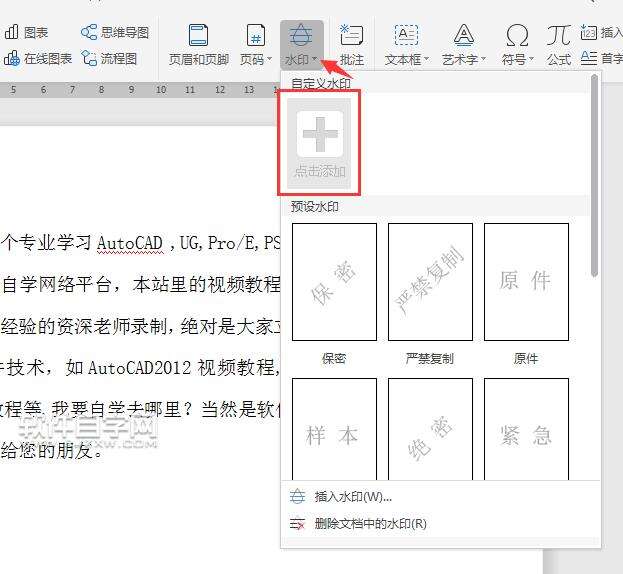This screenshot has height=574, width=623.
Task: Expand the 符号 dropdown arrow
Action: (532, 59)
